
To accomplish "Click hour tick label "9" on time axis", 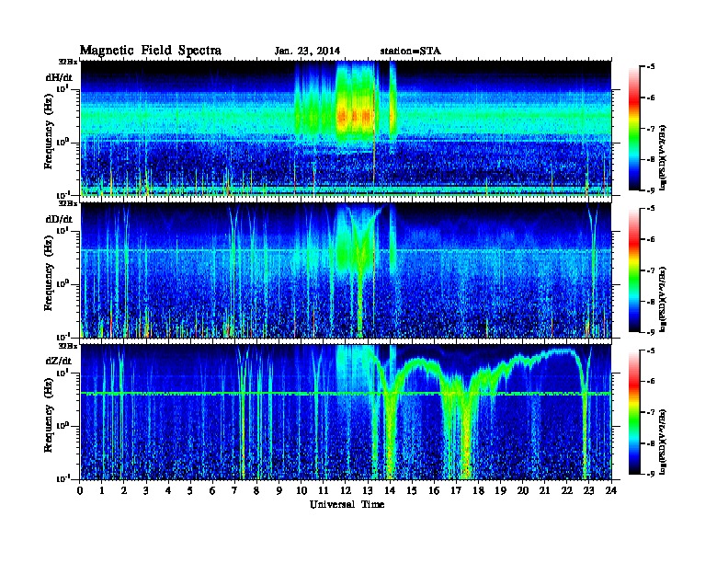I will (x=279, y=490).
